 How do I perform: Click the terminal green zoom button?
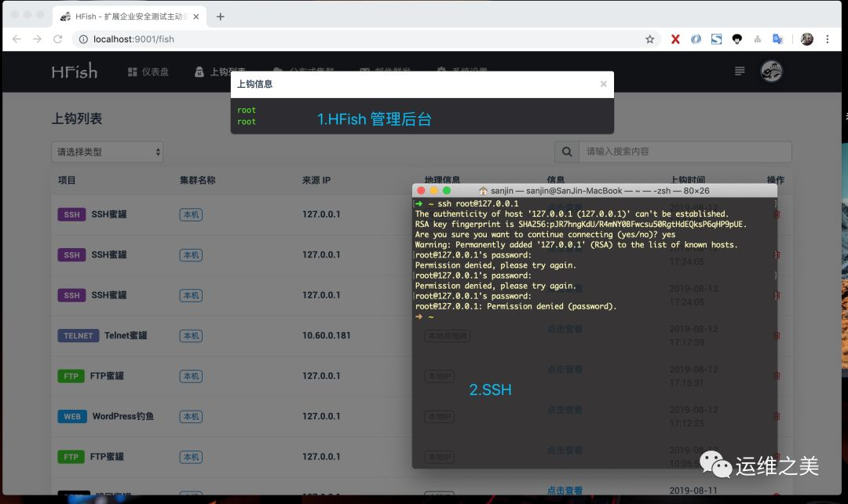[x=447, y=190]
